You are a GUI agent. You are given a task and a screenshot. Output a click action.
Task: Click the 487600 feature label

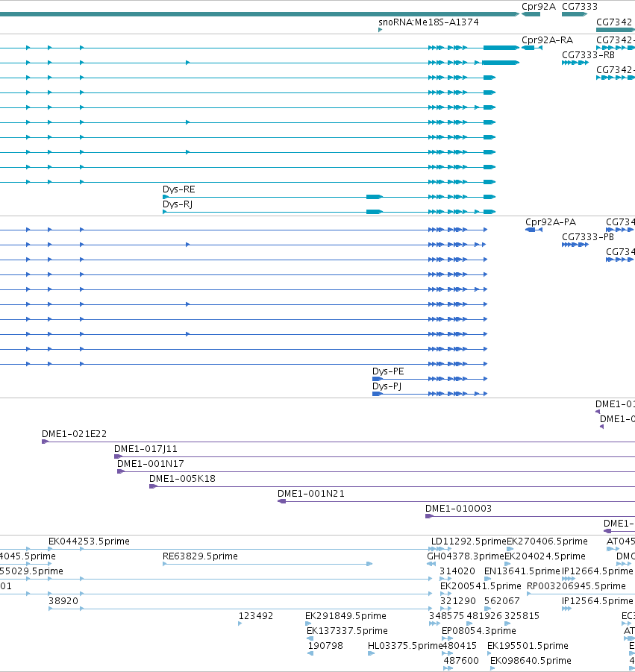(x=461, y=661)
